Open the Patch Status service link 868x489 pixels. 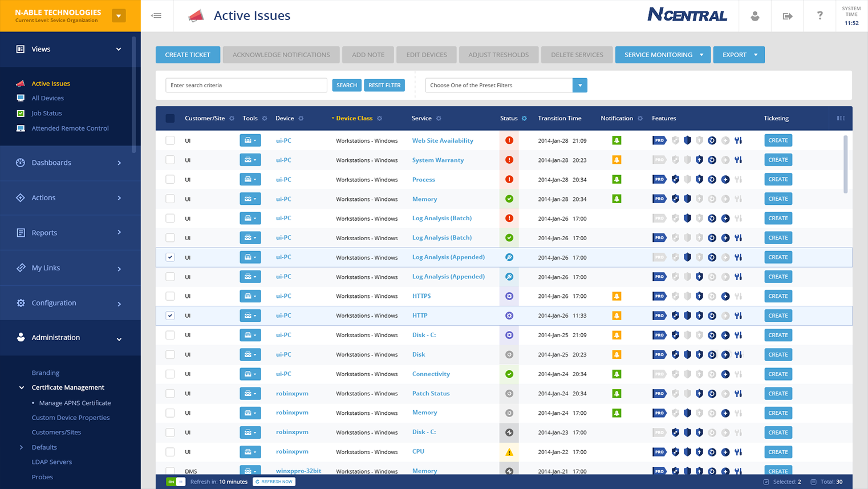(x=431, y=394)
